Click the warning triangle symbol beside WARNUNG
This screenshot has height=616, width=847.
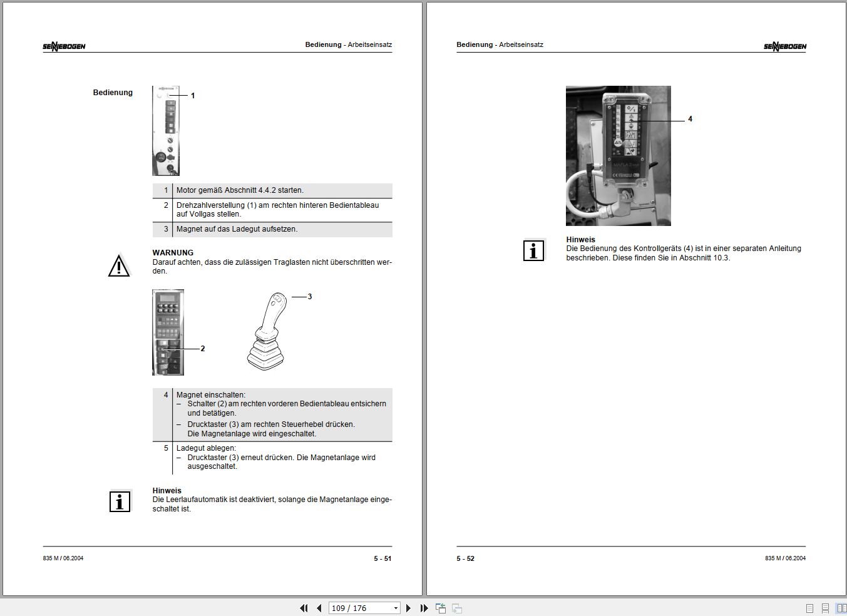click(x=118, y=265)
